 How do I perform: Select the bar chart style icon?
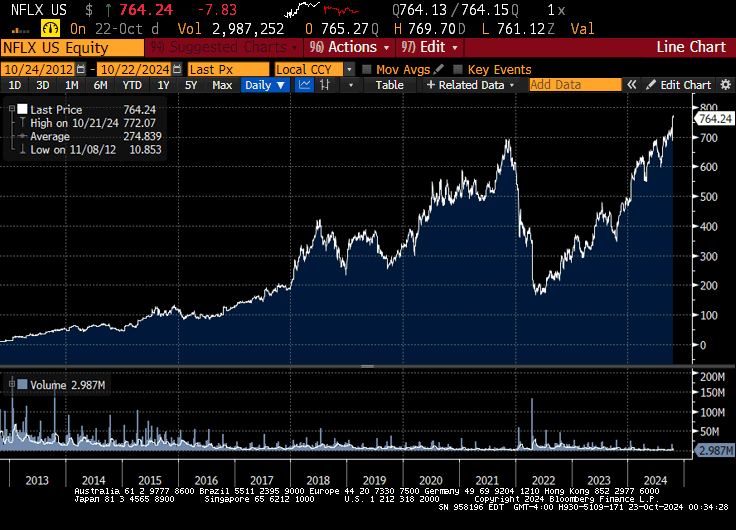[x=325, y=85]
